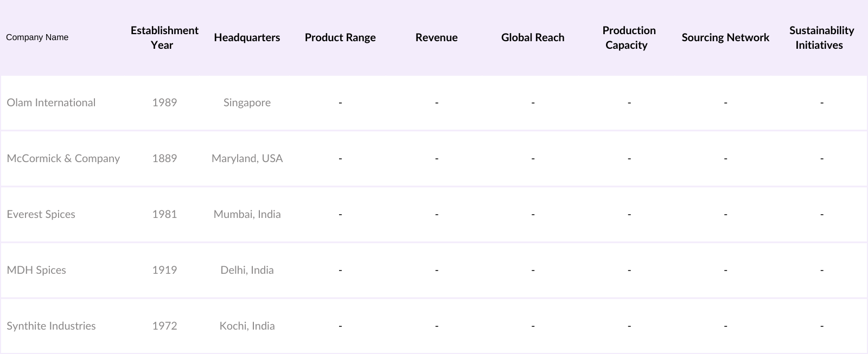Viewport: 868px width, 354px height.
Task: Click the MDH Spices company cell
Action: (x=36, y=270)
